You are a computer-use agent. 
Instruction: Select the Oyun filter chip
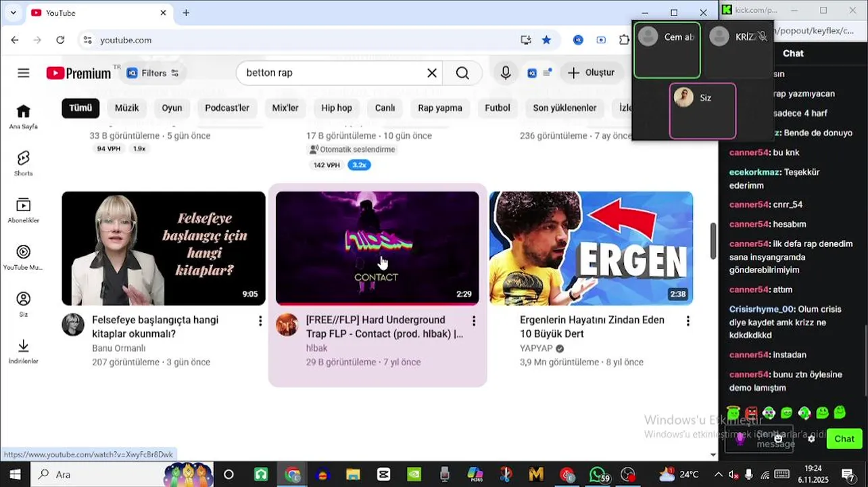pyautogui.click(x=172, y=108)
